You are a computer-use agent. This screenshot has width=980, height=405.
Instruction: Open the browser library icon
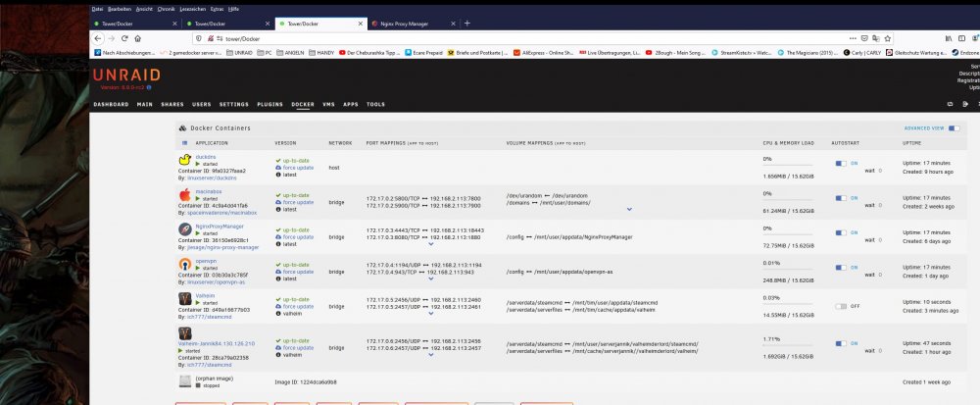(949, 38)
